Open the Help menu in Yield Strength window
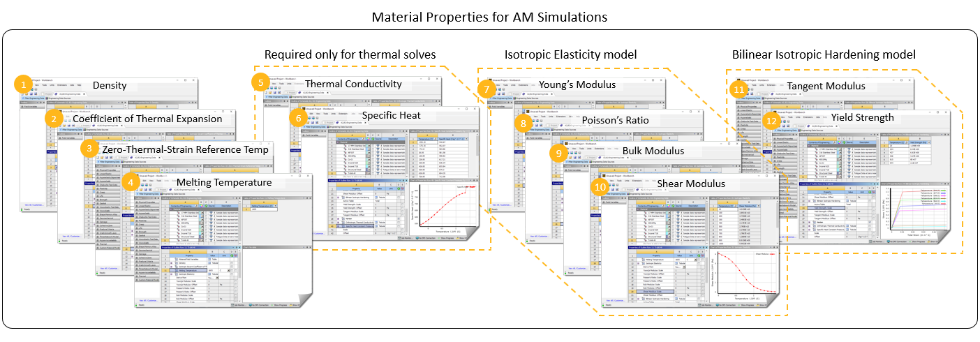Image resolution: width=980 pixels, height=342 pixels. [824, 117]
